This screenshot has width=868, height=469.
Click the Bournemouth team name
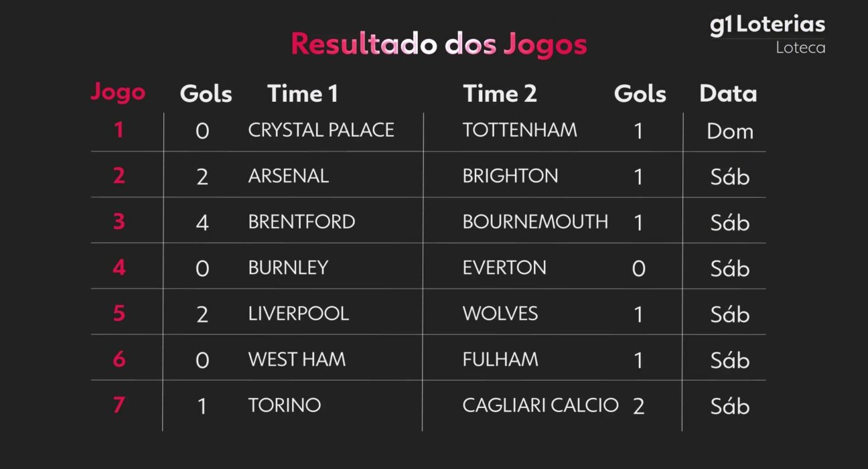tap(535, 222)
